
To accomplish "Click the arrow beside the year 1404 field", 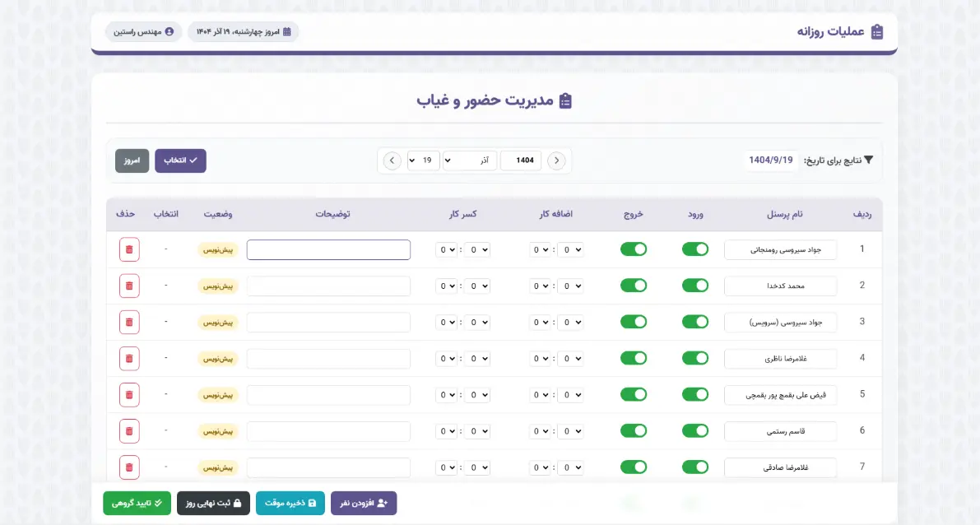I will tap(557, 160).
